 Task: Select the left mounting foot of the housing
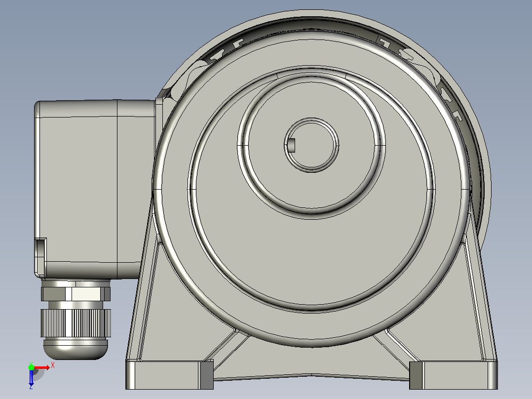click(169, 375)
